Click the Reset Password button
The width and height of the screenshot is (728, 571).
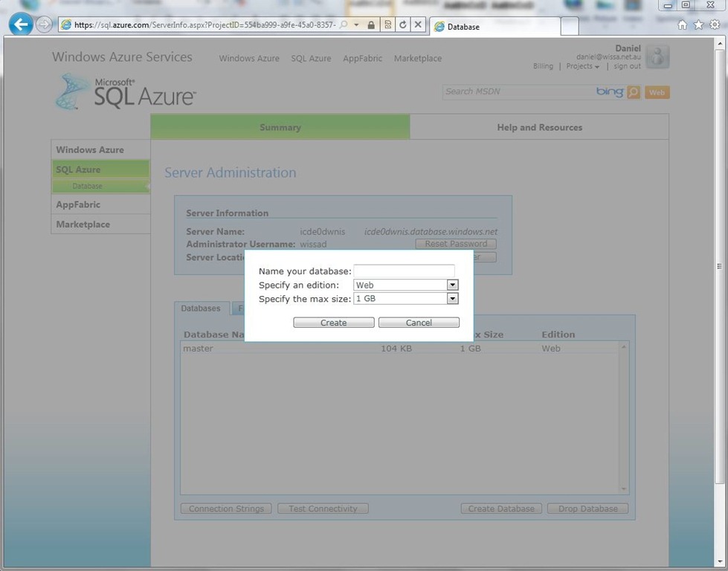456,244
